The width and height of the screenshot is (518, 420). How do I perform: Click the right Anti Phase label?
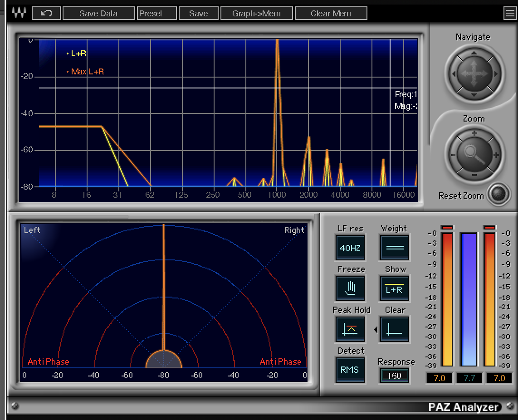coord(280,361)
